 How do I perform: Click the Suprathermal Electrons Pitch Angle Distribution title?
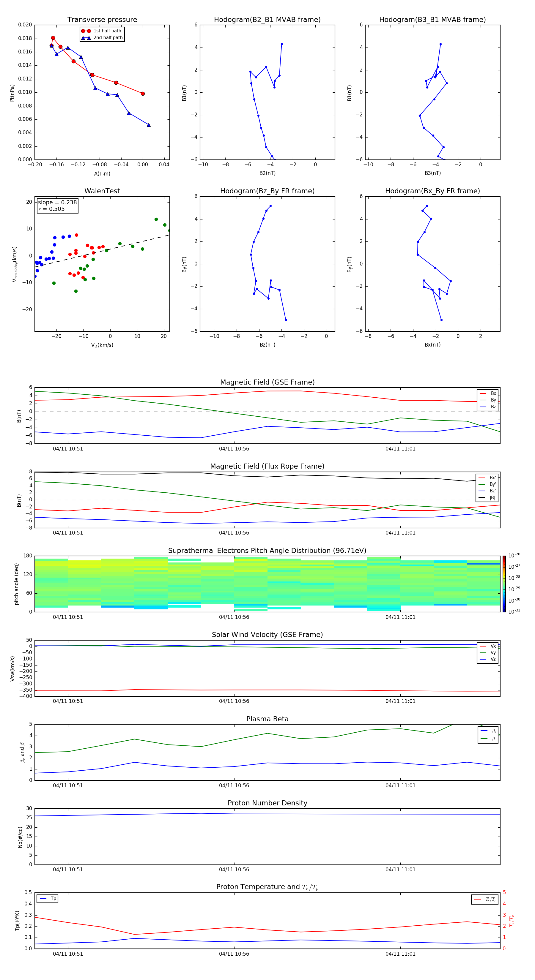(x=267, y=551)
